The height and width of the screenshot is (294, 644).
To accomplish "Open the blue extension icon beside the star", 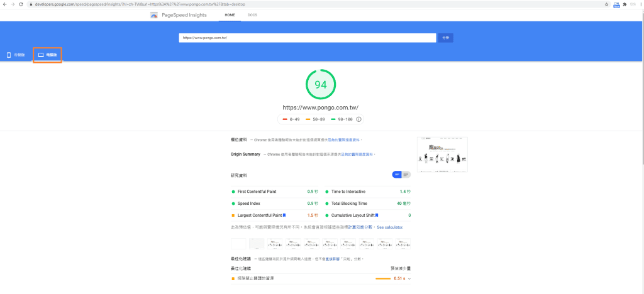I will 616,5.
